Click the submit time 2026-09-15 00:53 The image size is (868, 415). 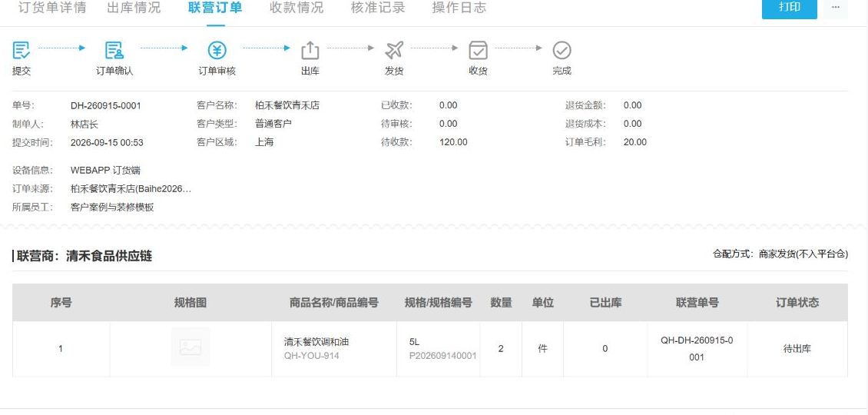pyautogui.click(x=107, y=143)
